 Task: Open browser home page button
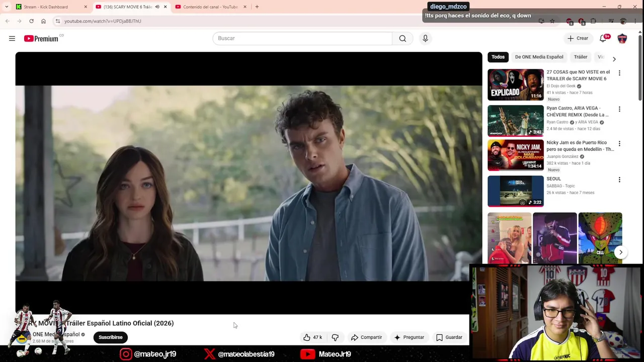point(43,21)
